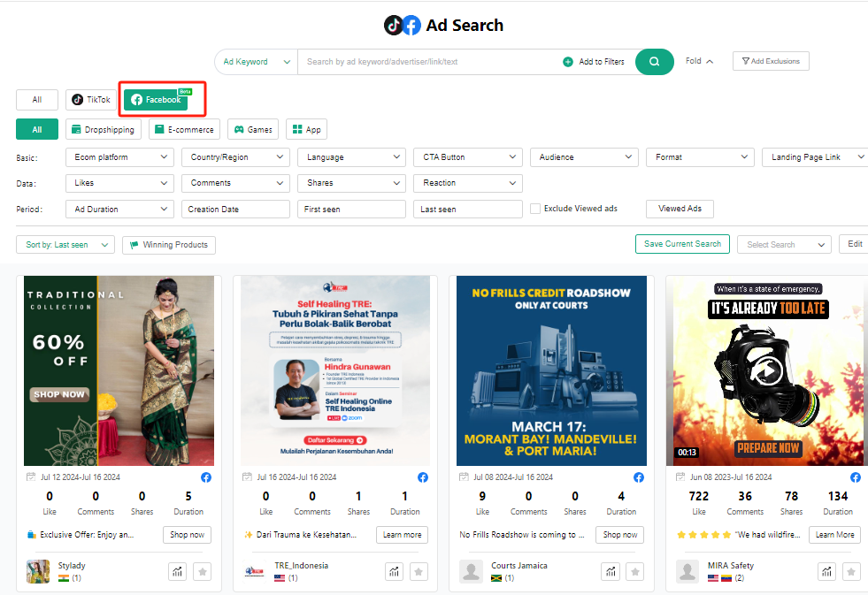The width and height of the screenshot is (868, 595).
Task: Click the MIRA Safety advertiser avatar
Action: 687,571
